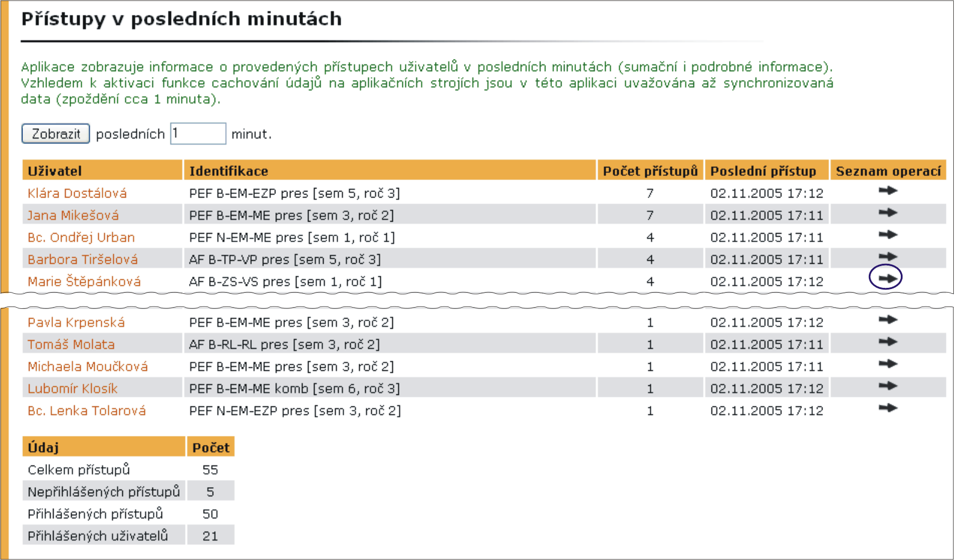Click Lenka Tolarová's last access time

click(766, 411)
